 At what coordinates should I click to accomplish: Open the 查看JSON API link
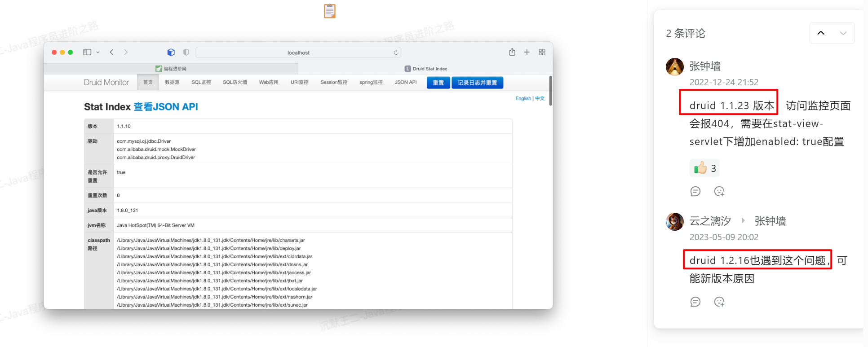(x=166, y=107)
